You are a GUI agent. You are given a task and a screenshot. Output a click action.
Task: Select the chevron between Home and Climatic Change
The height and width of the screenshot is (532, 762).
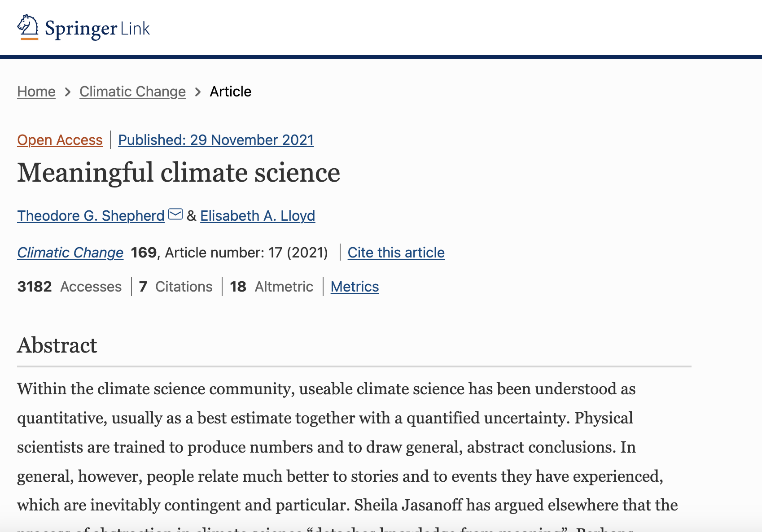pyautogui.click(x=67, y=92)
